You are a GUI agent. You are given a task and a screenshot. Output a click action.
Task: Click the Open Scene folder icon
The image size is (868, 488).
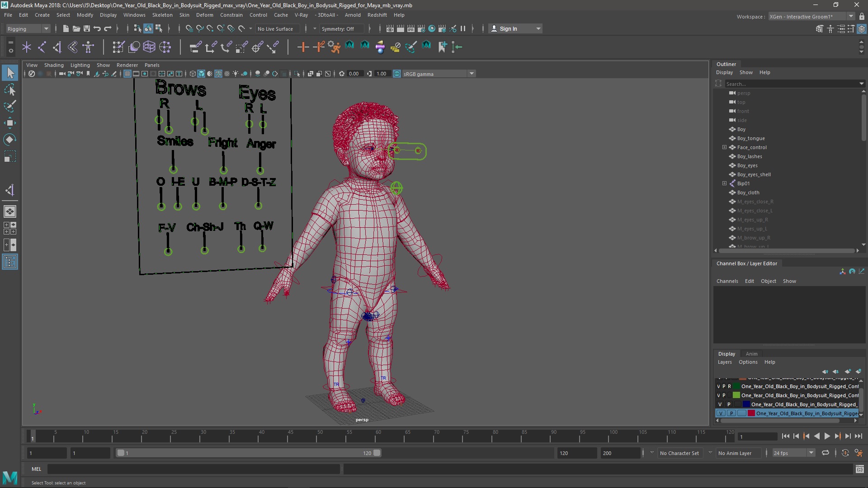tap(76, 28)
